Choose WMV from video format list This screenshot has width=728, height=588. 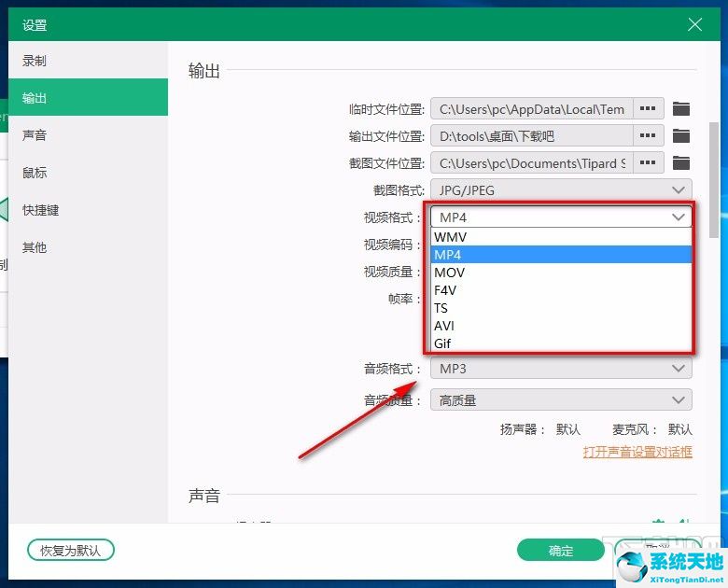(x=561, y=237)
